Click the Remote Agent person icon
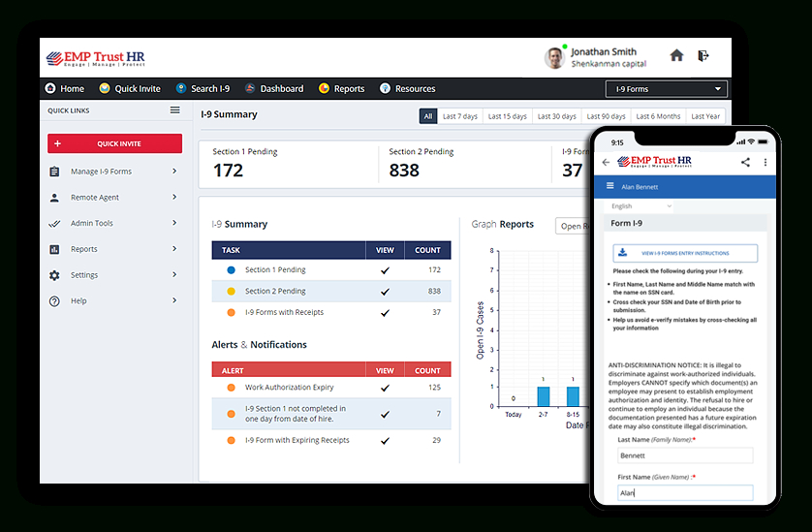 (54, 198)
